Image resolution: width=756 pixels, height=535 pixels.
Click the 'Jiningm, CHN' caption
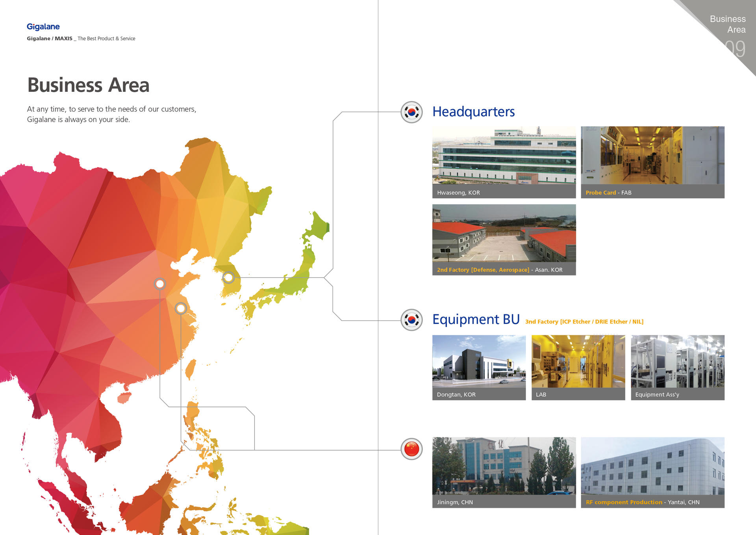point(455,502)
